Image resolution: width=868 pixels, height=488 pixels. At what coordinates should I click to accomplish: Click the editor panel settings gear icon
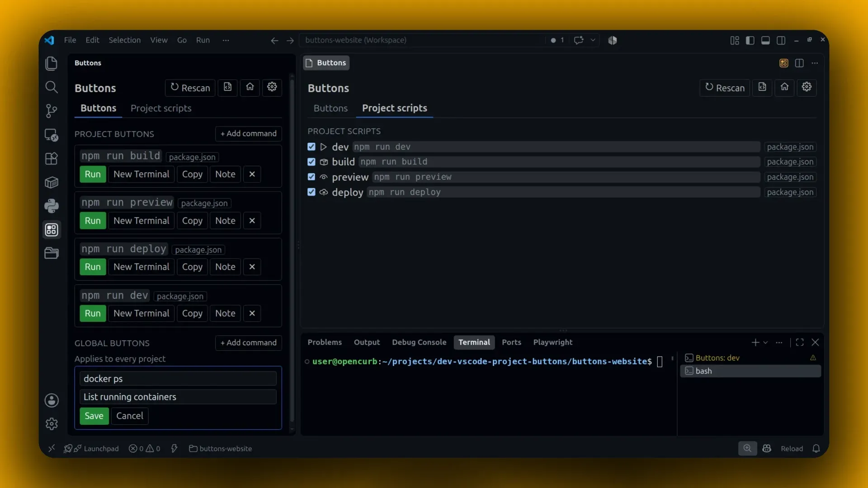click(x=807, y=87)
